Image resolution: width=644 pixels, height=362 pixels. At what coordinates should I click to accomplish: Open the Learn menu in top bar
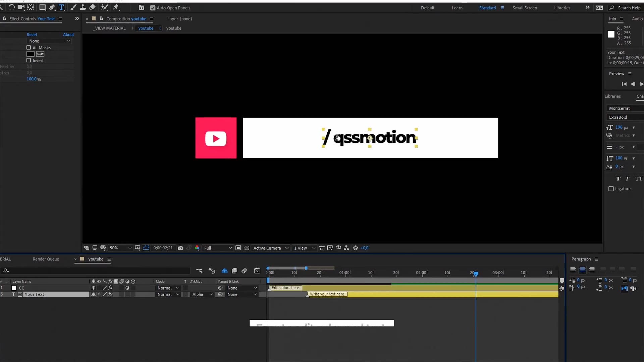457,7
